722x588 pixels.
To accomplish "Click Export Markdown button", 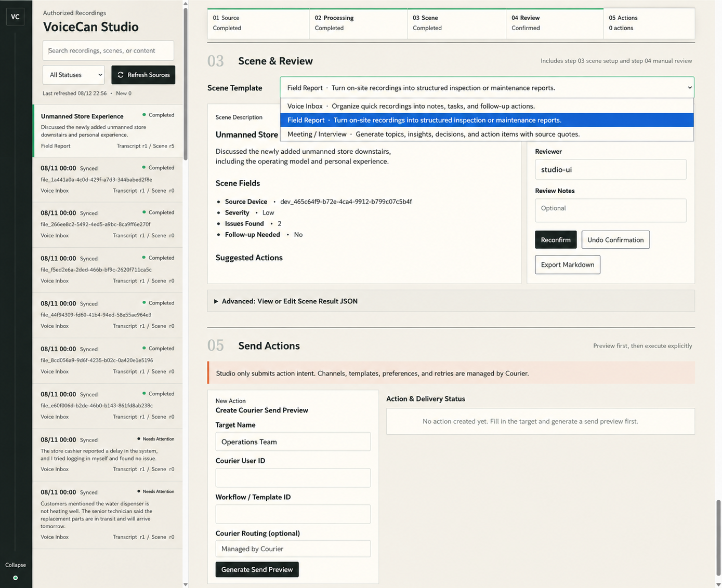I will click(568, 264).
